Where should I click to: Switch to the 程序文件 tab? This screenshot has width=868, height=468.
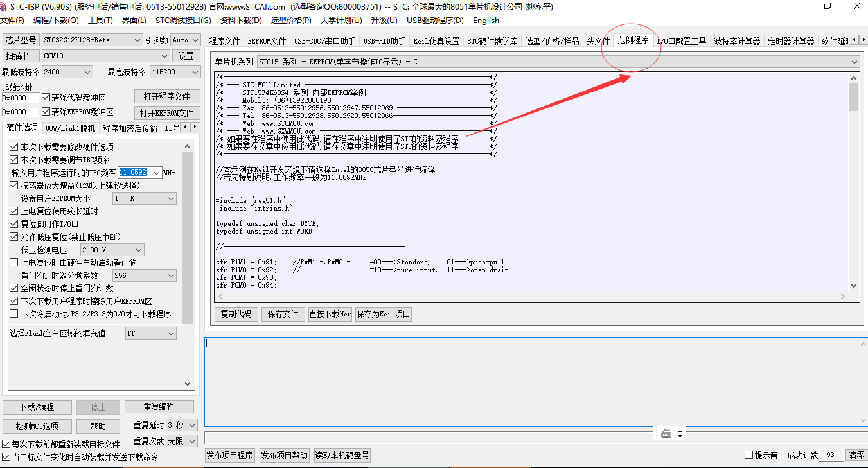225,41
